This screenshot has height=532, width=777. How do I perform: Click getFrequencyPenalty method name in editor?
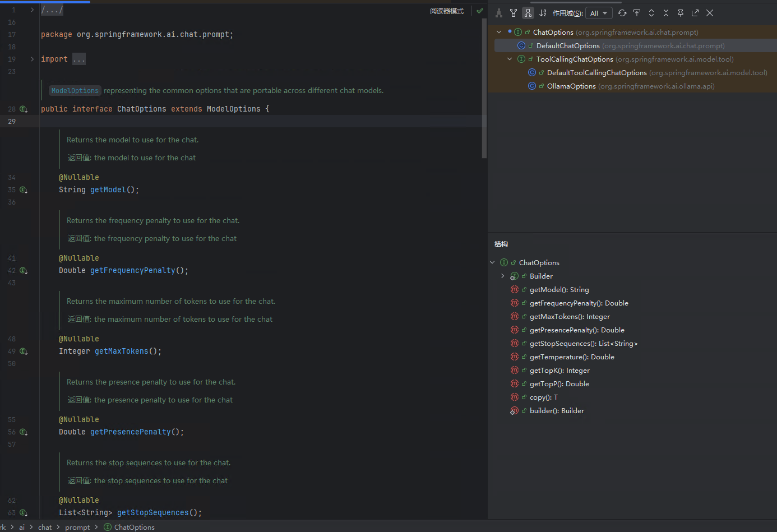click(133, 270)
